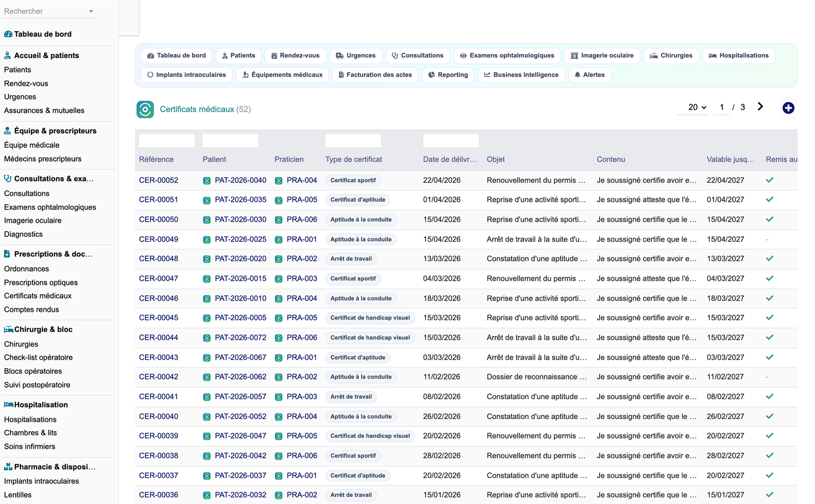Viewport: 815px width, 504px height.
Task: Open Blocs opératoires in sidebar
Action: (x=33, y=372)
